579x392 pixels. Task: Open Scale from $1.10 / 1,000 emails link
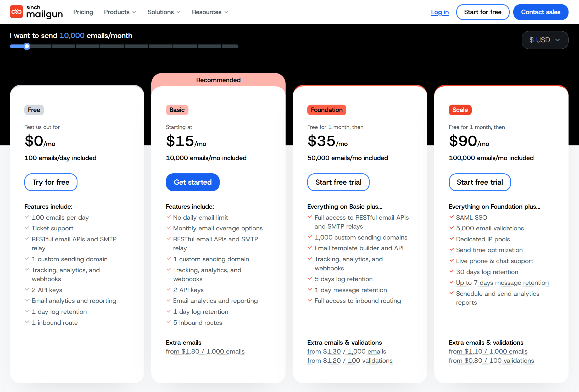tap(488, 351)
